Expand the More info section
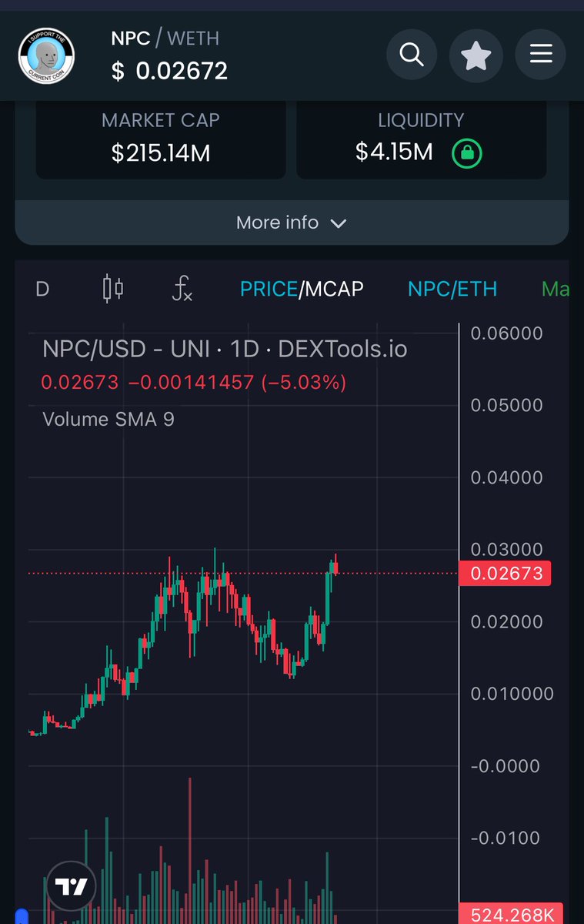This screenshot has width=584, height=924. click(292, 223)
